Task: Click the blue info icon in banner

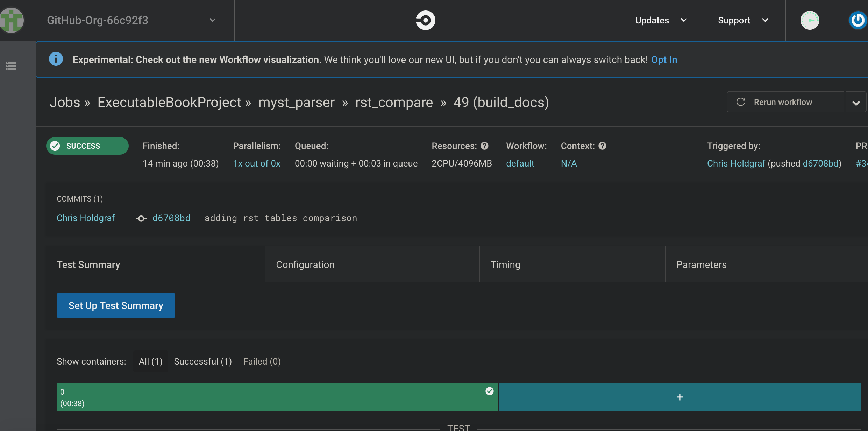Action: 56,59
